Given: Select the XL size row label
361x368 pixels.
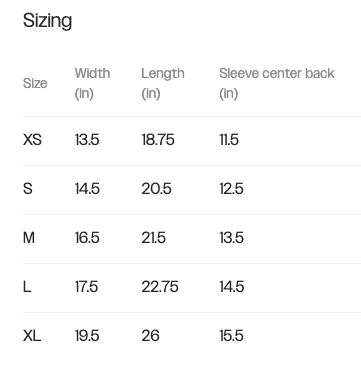Looking at the screenshot, I should tap(32, 336).
